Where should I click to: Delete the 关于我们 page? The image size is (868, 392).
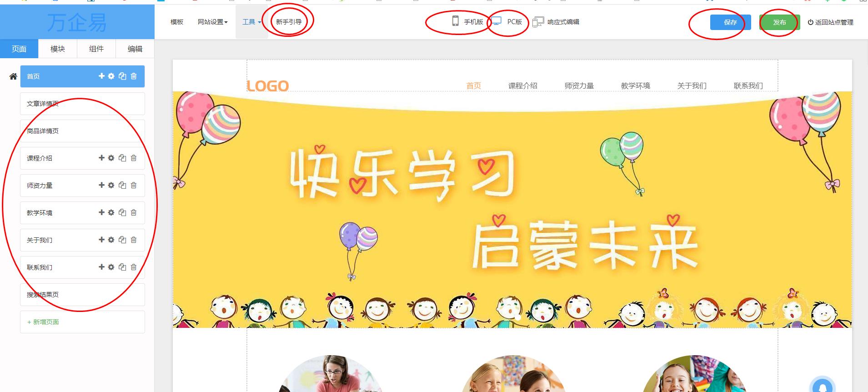(x=134, y=240)
